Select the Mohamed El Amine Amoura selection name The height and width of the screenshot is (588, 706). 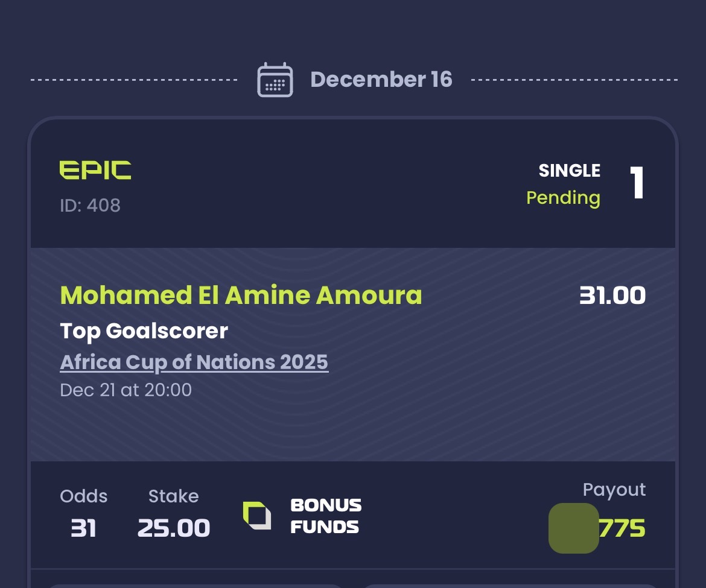click(241, 295)
